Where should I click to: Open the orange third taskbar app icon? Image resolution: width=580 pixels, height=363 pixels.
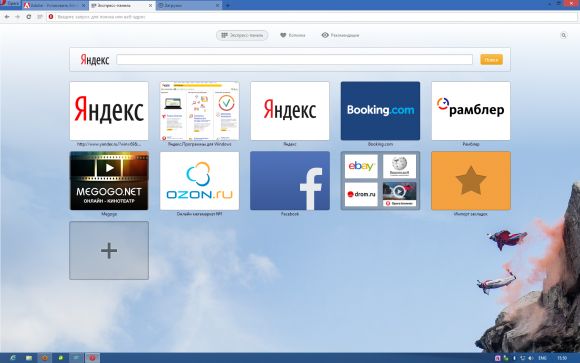point(45,358)
